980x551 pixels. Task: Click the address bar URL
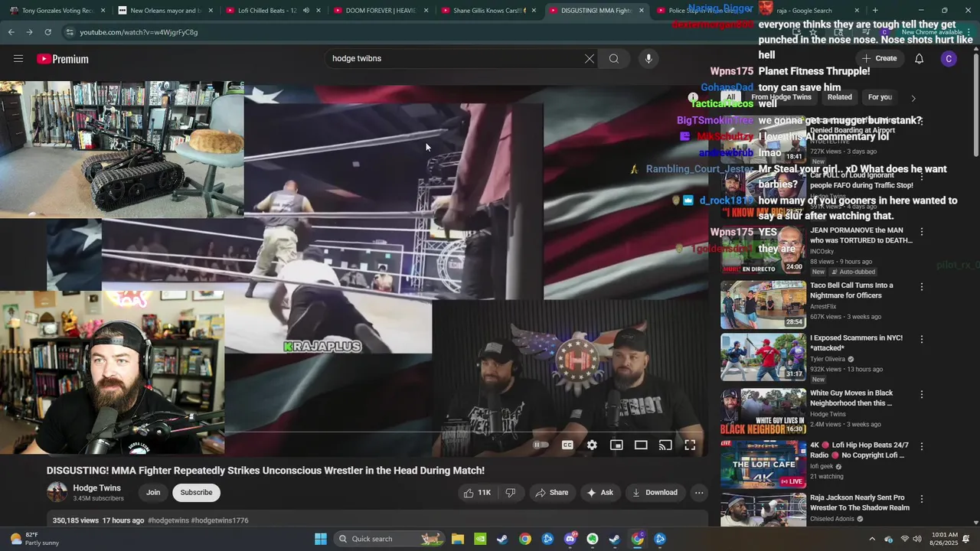pyautogui.click(x=139, y=32)
